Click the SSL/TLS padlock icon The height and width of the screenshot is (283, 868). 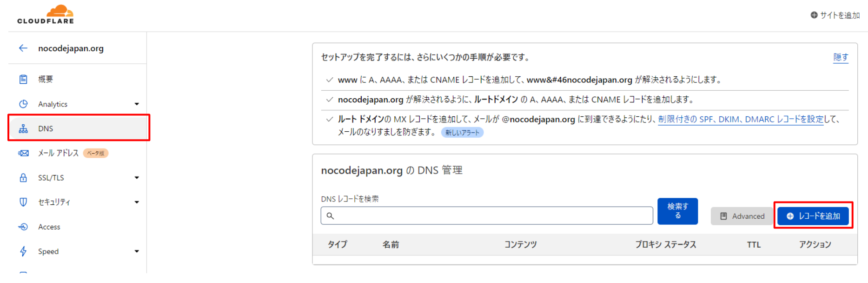pyautogui.click(x=23, y=178)
